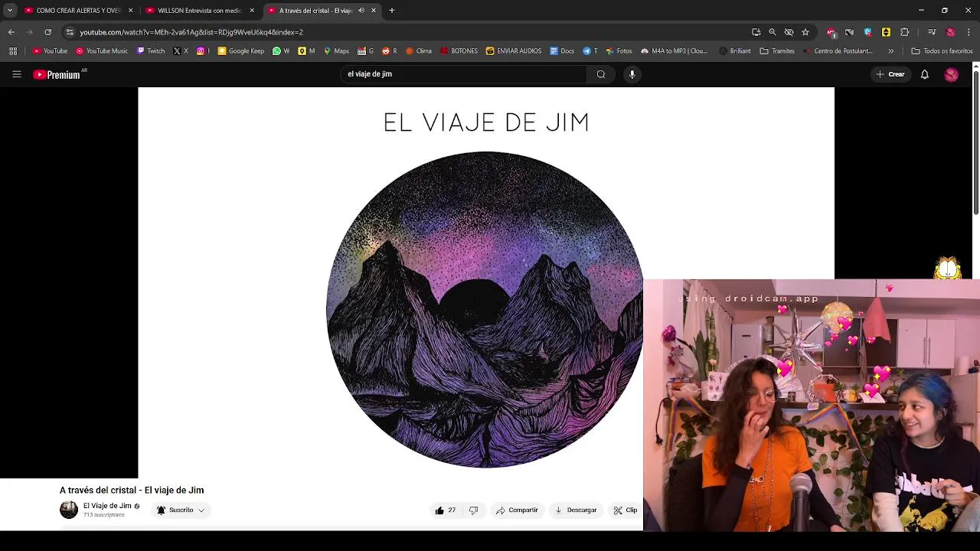Open Fotos bookmark

619,51
